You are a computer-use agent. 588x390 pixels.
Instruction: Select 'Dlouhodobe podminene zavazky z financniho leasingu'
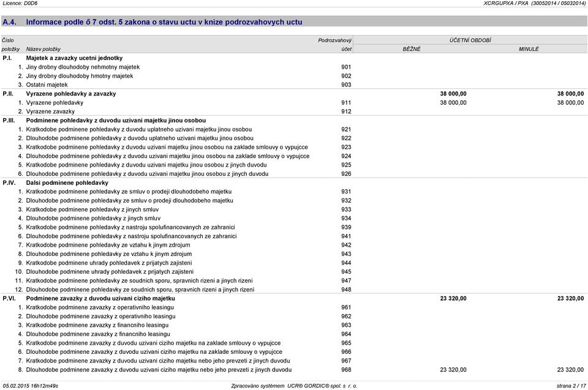pos(98,334)
